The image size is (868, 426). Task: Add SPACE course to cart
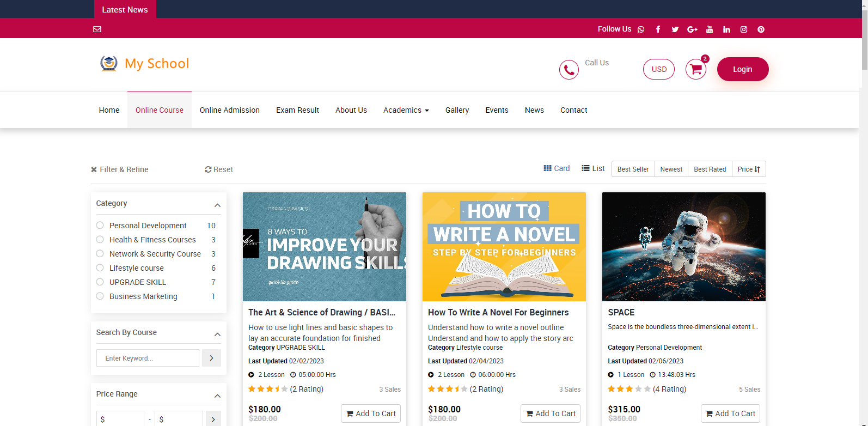coord(730,413)
